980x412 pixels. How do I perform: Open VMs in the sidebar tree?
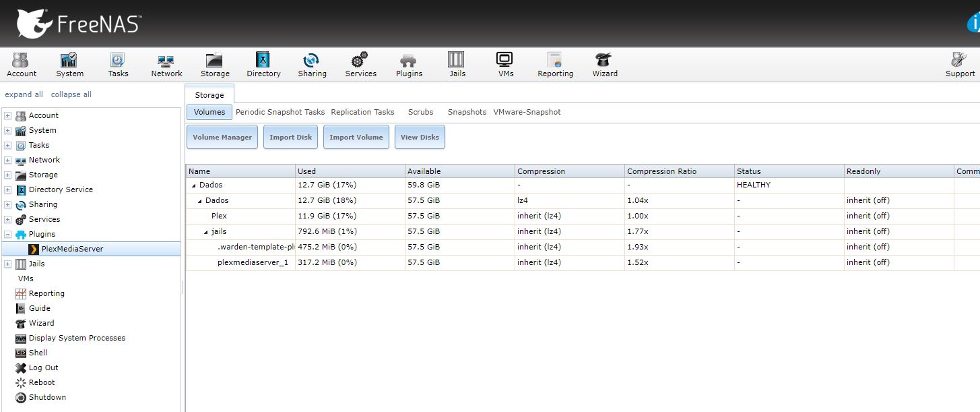[26, 278]
